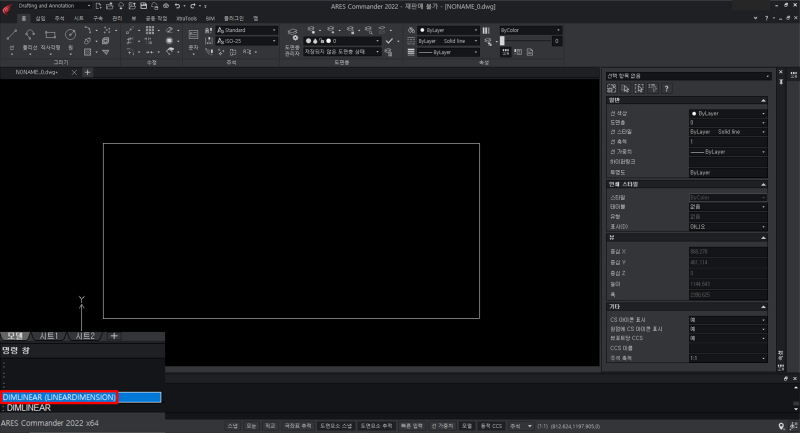
Task: Open the XtraTools ribbon tab
Action: click(187, 18)
